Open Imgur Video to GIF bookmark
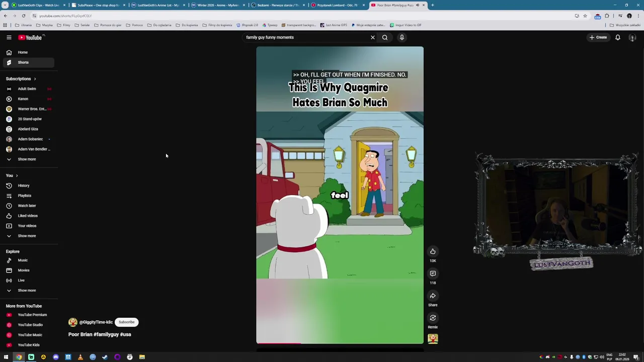This screenshot has width=644, height=362. 406,25
